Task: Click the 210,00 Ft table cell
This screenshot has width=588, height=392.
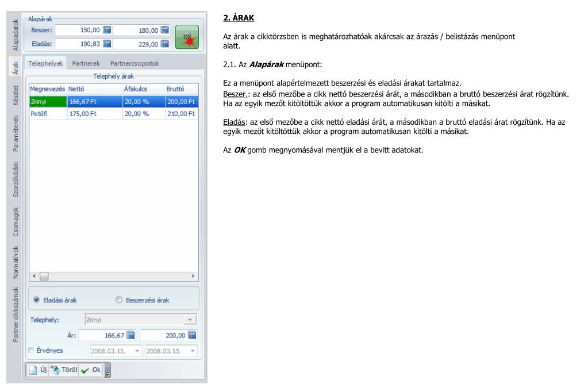Action: point(182,114)
